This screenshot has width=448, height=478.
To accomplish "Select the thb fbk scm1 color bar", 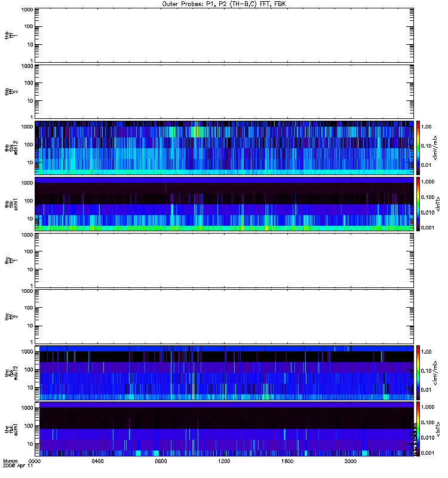I will point(418,204).
